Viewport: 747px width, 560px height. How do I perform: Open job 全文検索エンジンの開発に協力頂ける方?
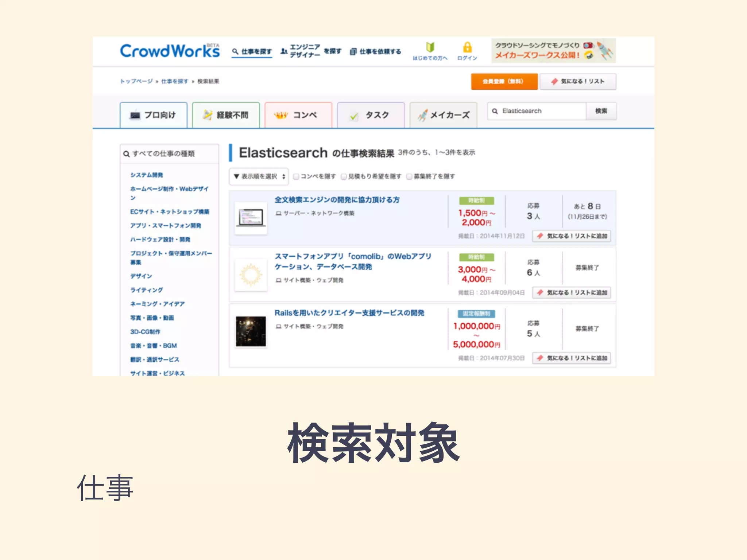337,200
